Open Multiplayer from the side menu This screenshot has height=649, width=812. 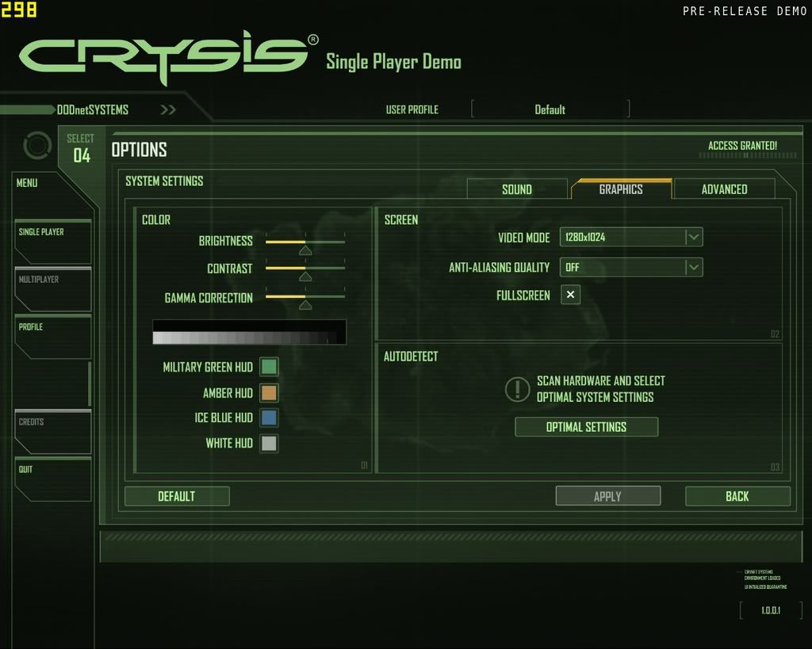click(53, 288)
